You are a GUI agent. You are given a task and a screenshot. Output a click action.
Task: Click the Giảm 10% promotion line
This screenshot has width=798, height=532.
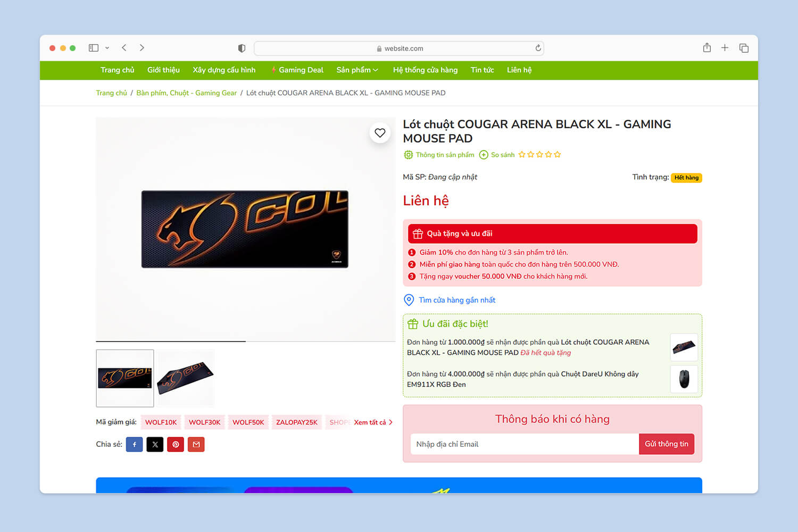pyautogui.click(x=494, y=253)
